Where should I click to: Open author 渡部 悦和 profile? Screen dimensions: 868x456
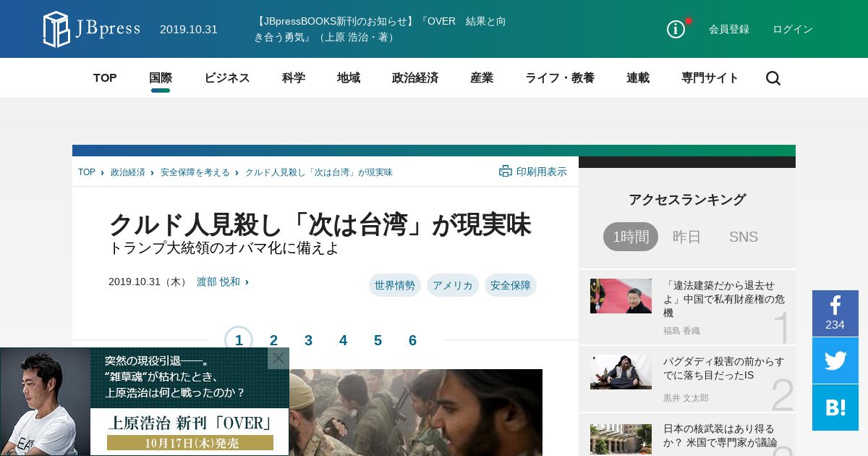click(x=218, y=282)
